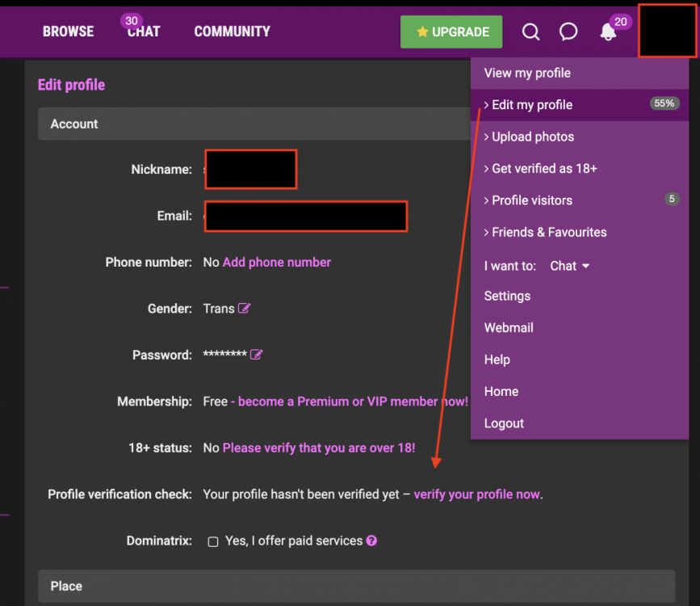The width and height of the screenshot is (700, 606).
Task: Select Logout from the profile menu
Action: click(x=503, y=423)
